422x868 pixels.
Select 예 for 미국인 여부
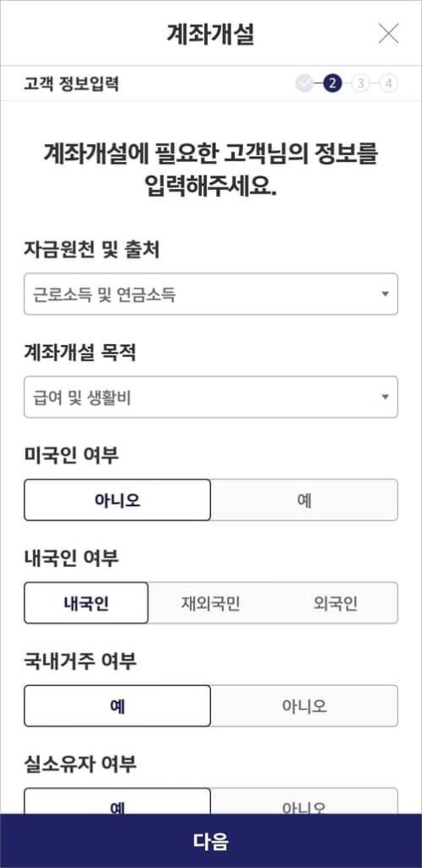(x=304, y=500)
